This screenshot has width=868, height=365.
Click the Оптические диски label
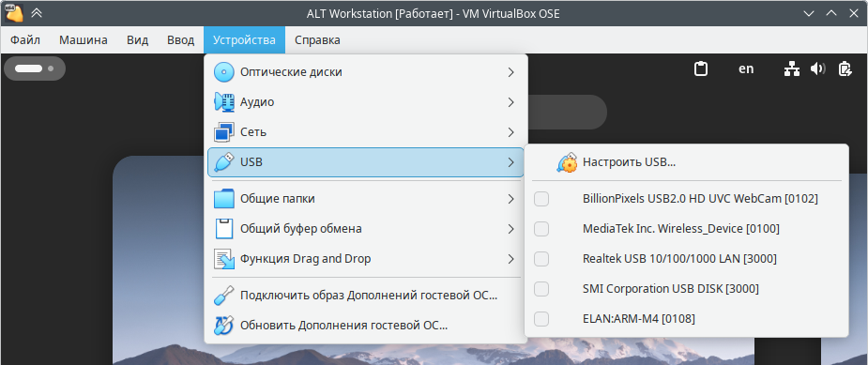click(x=291, y=72)
